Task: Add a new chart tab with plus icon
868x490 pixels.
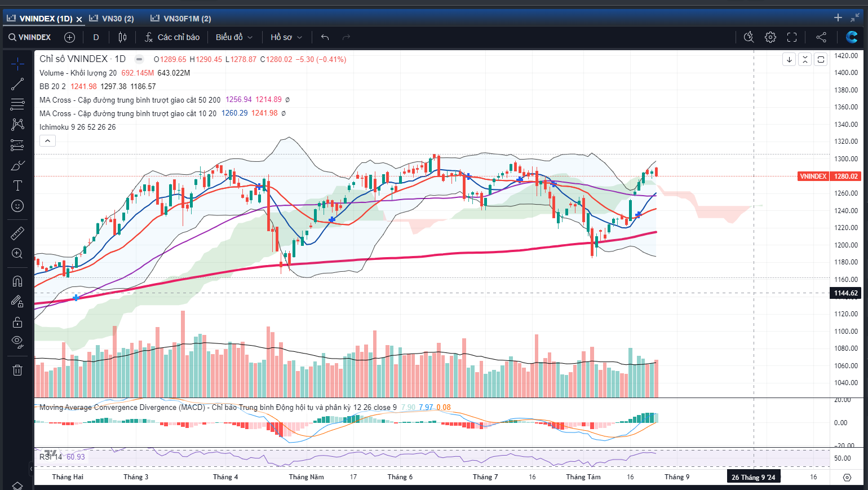Action: (x=838, y=18)
